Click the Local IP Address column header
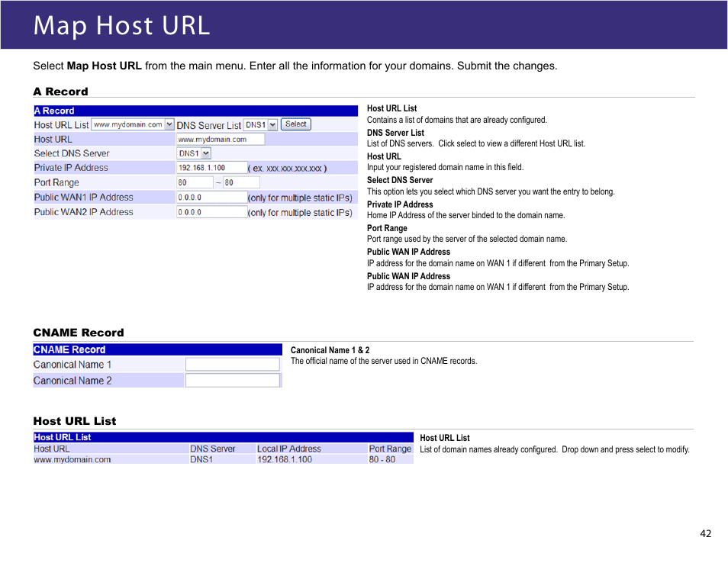728x563 pixels. tap(288, 449)
